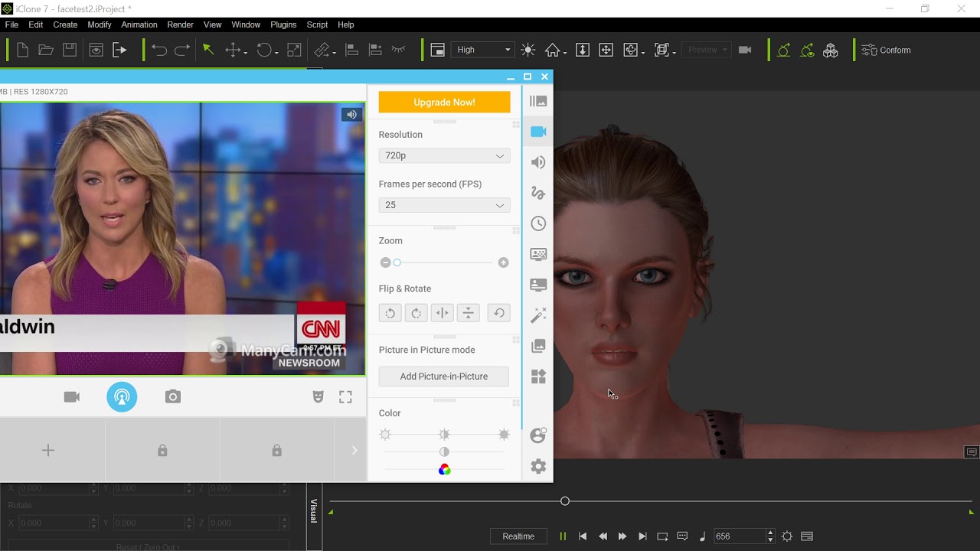Open the File menu
This screenshot has height=551, width=980.
click(11, 24)
